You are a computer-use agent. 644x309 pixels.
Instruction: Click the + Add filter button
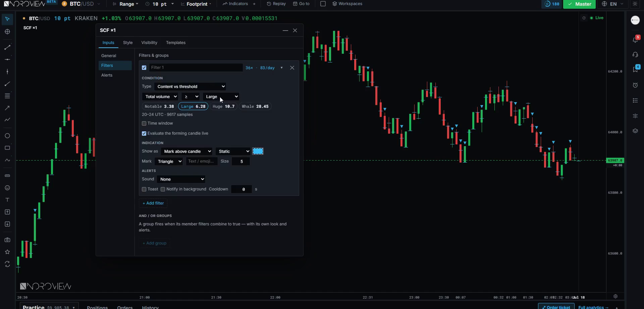[x=153, y=203]
